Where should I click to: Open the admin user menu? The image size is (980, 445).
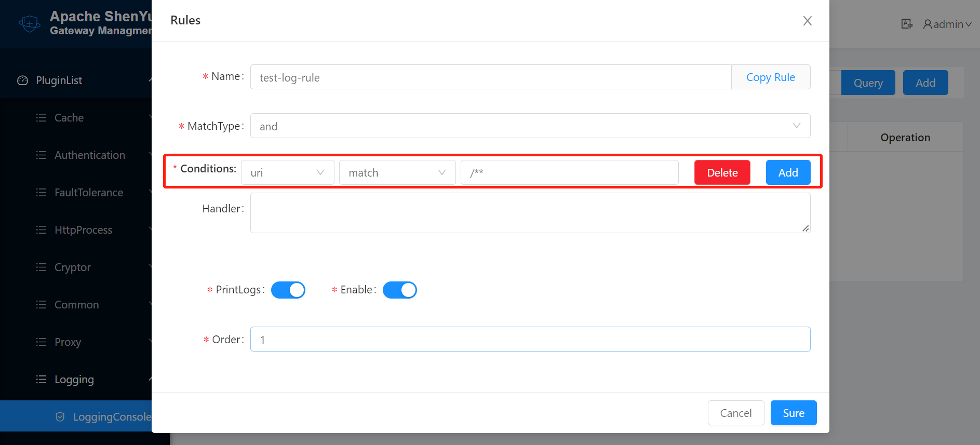[x=947, y=24]
